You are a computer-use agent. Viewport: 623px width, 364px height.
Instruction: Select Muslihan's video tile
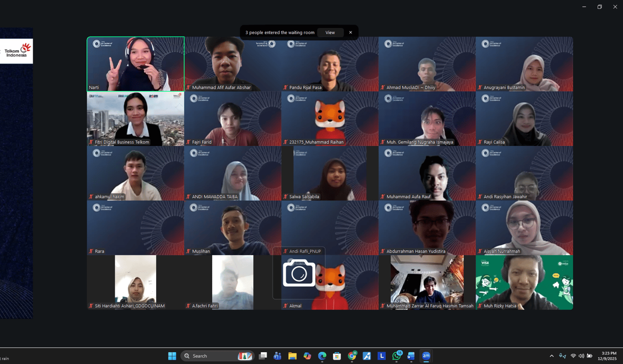click(x=232, y=227)
